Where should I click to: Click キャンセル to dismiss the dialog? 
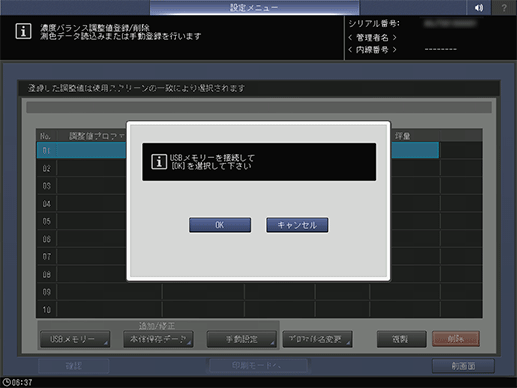click(297, 225)
